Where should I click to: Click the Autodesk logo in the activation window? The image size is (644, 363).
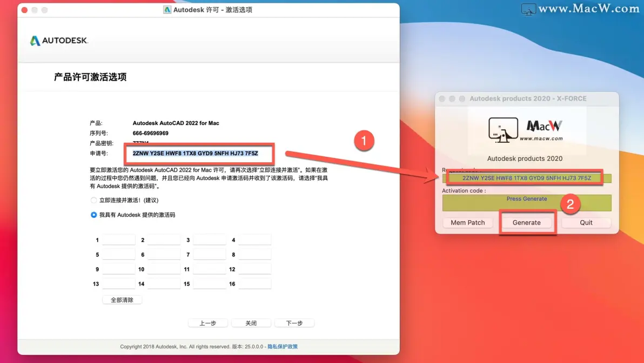59,40
